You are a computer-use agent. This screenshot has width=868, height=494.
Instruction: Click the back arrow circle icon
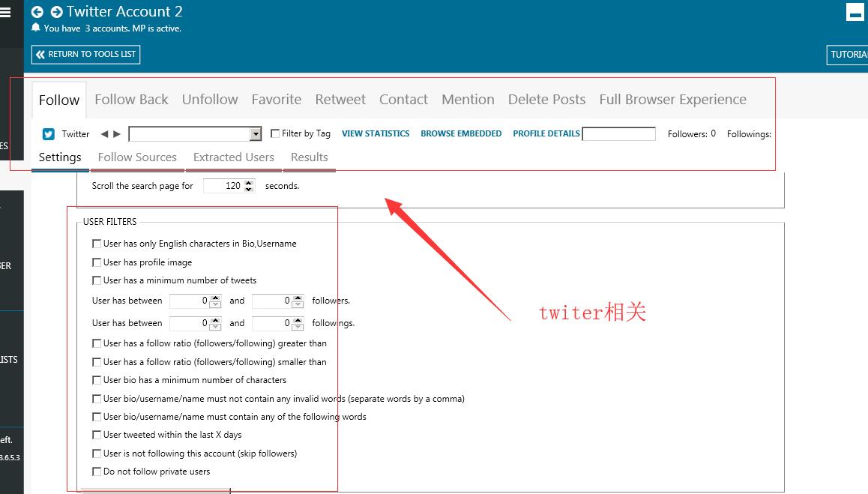pyautogui.click(x=37, y=12)
